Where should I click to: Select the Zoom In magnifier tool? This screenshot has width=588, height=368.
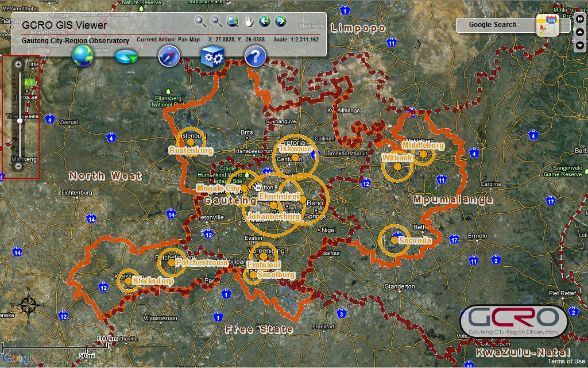(200, 21)
